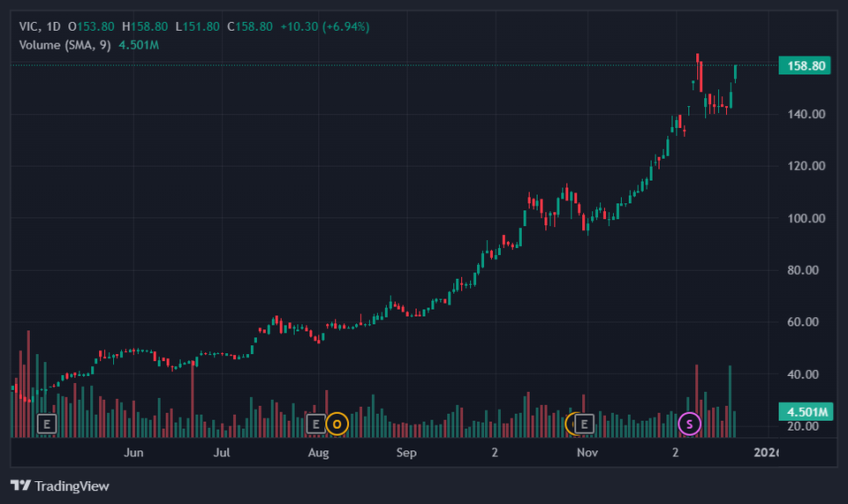Click the green 158.80 price axis label
848x504 pixels.
coord(803,65)
